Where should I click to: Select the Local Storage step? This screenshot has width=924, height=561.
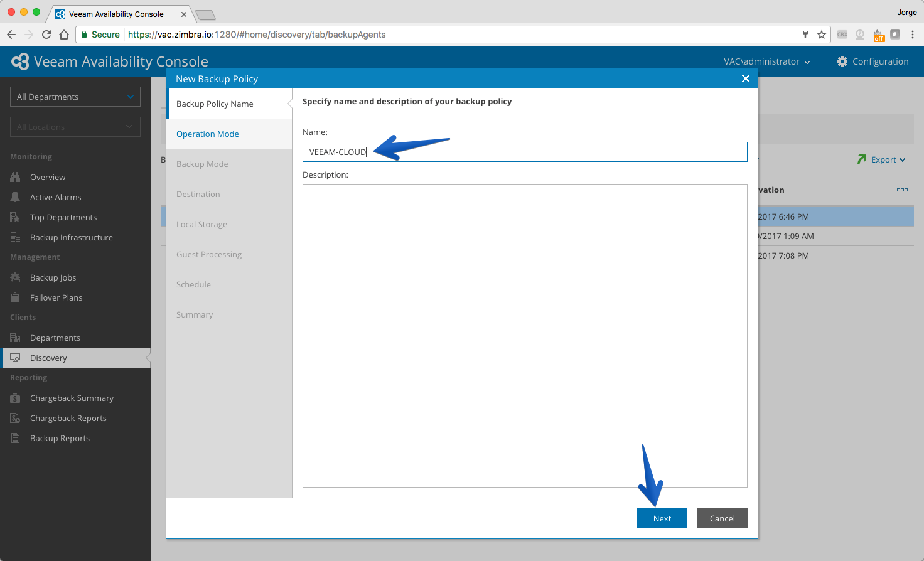tap(229, 224)
